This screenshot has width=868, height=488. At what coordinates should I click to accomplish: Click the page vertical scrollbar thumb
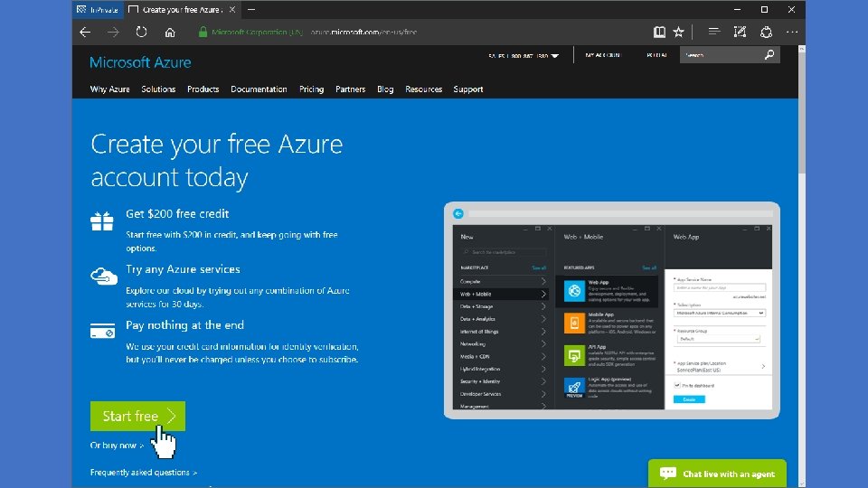(802, 112)
